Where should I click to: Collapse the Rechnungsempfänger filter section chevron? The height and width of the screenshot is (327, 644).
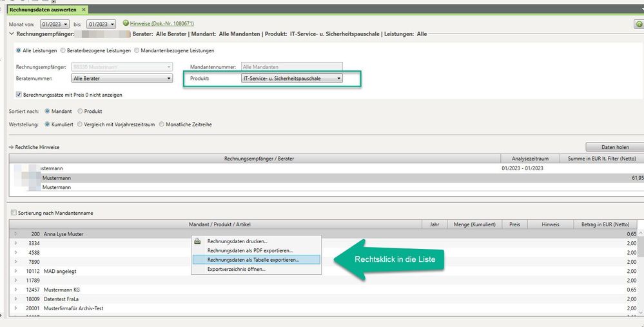11,33
